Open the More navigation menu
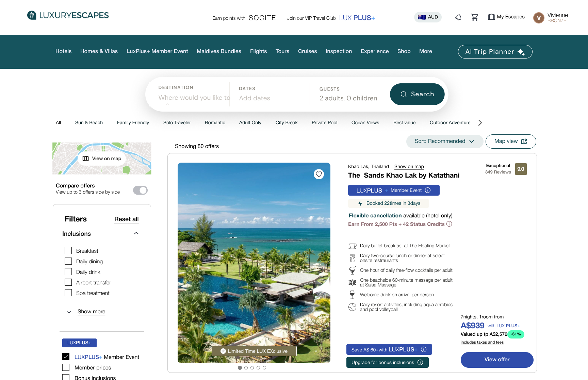The height and width of the screenshot is (380, 588). 425,51
